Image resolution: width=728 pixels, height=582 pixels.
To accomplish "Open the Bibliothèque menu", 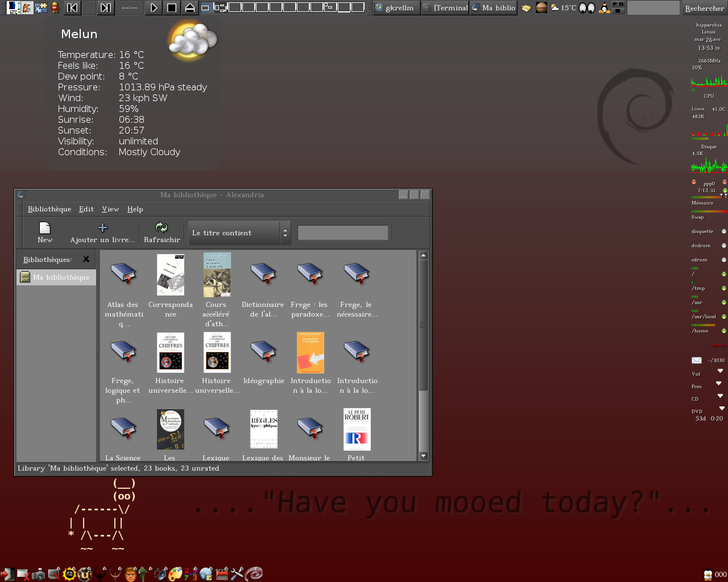I will [49, 209].
